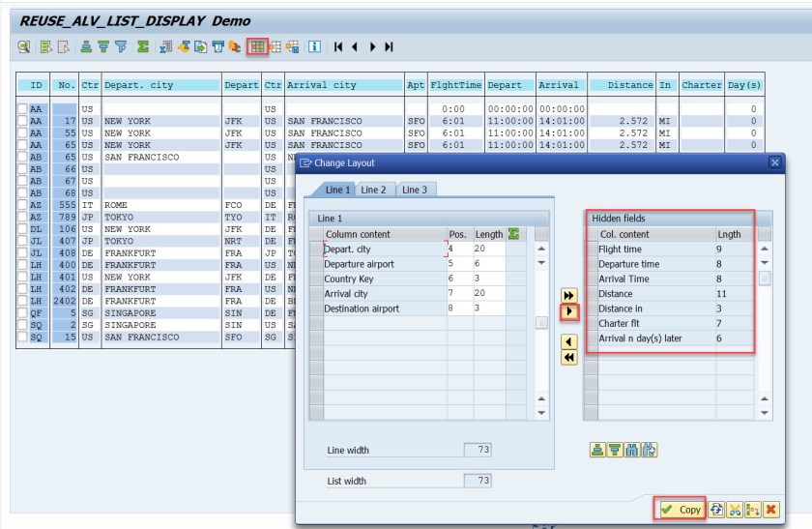Image resolution: width=812 pixels, height=529 pixels.
Task: Tick the checkbox for row QF 5
Action: point(22,313)
